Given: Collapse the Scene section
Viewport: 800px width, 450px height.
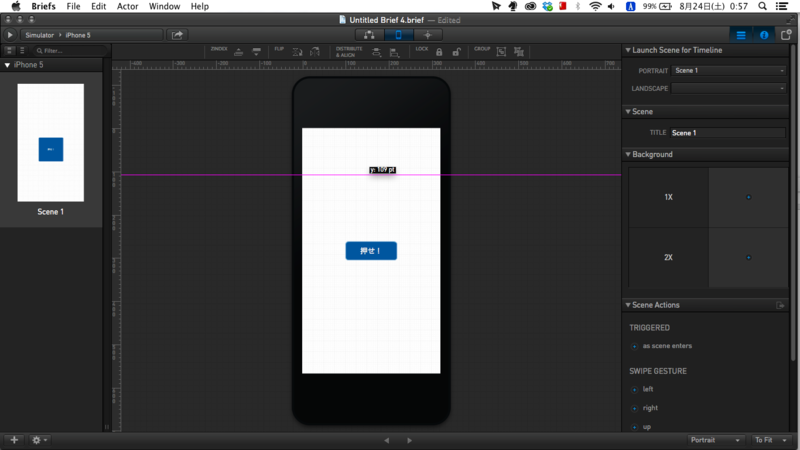Looking at the screenshot, I should (x=628, y=111).
